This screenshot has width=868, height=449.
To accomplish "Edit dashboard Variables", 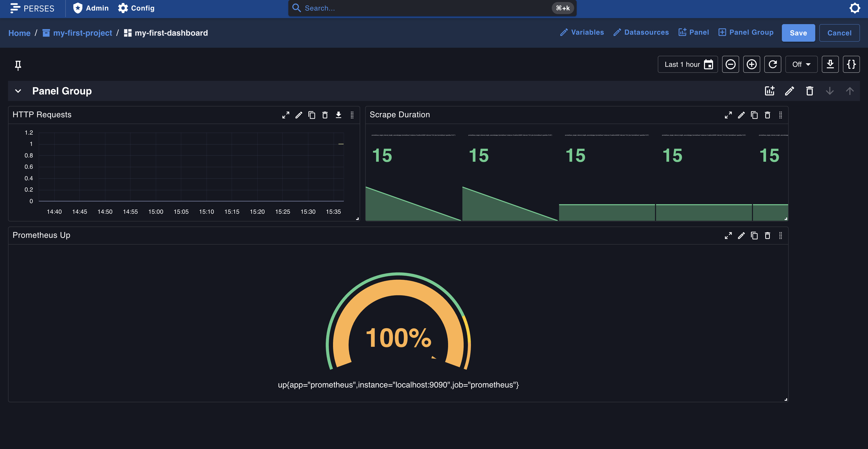I will click(x=582, y=32).
